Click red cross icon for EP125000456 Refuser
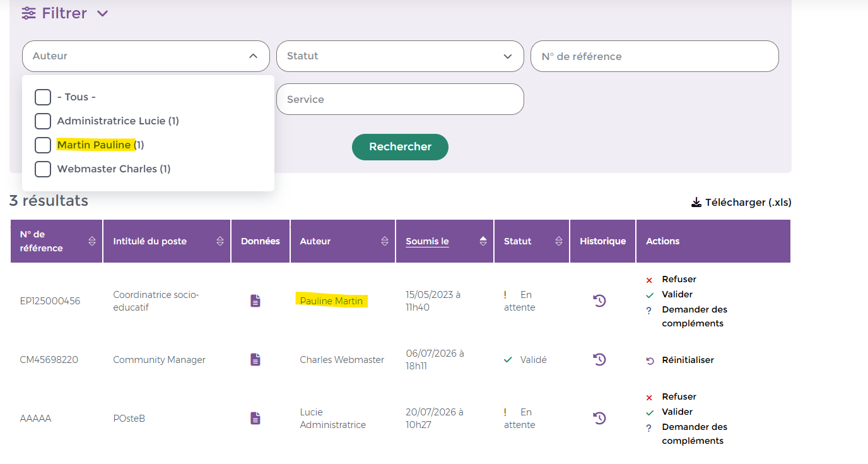The height and width of the screenshot is (464, 868). 649,280
